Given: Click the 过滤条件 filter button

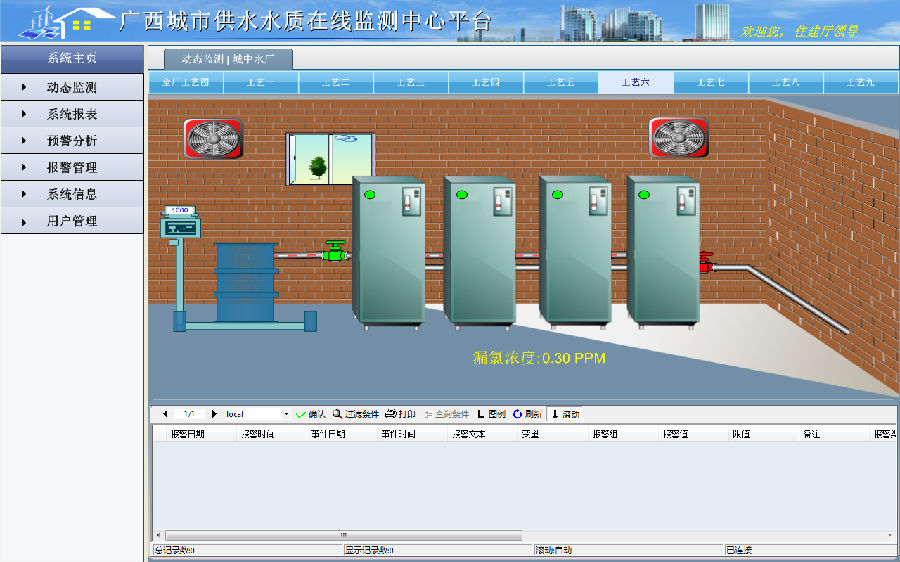Looking at the screenshot, I should coord(356,414).
